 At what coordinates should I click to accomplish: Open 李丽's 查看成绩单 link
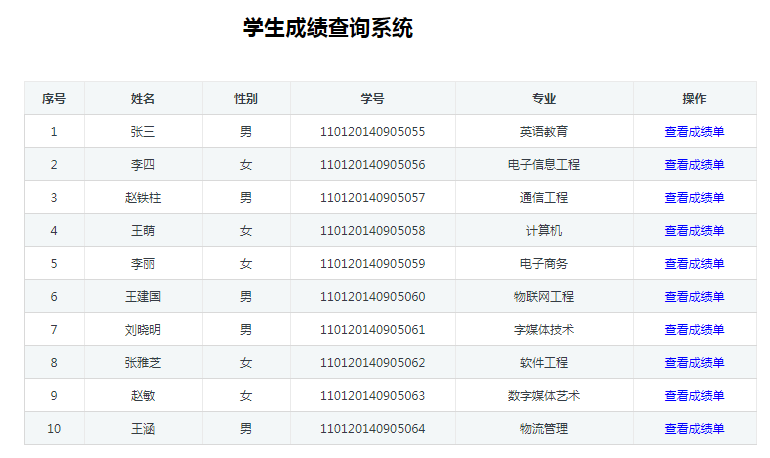(x=694, y=264)
